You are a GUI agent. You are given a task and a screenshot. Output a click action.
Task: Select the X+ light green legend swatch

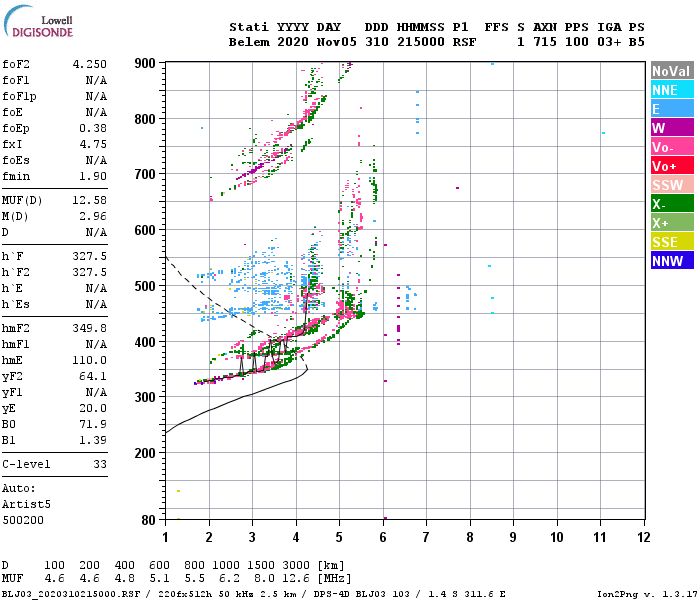pos(672,222)
